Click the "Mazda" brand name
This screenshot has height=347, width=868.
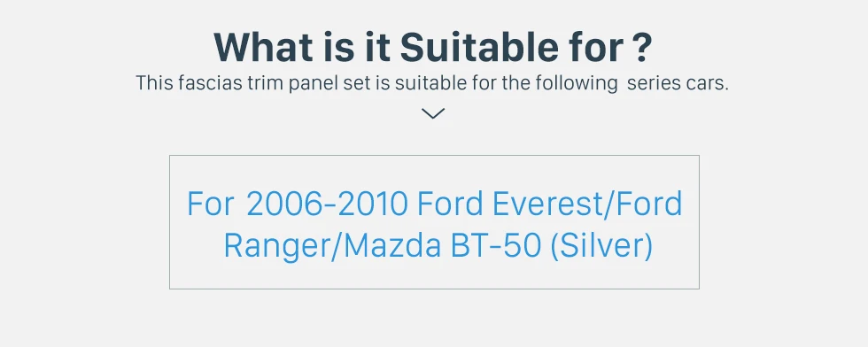[392, 246]
